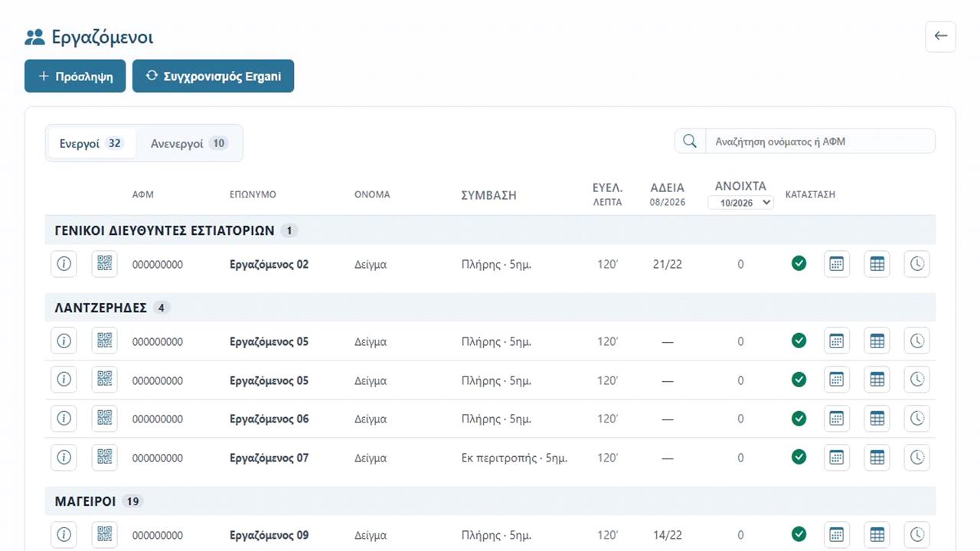This screenshot has height=551, width=980.
Task: Open table grid icon for Εργαζόμενος 07
Action: pyautogui.click(x=877, y=458)
